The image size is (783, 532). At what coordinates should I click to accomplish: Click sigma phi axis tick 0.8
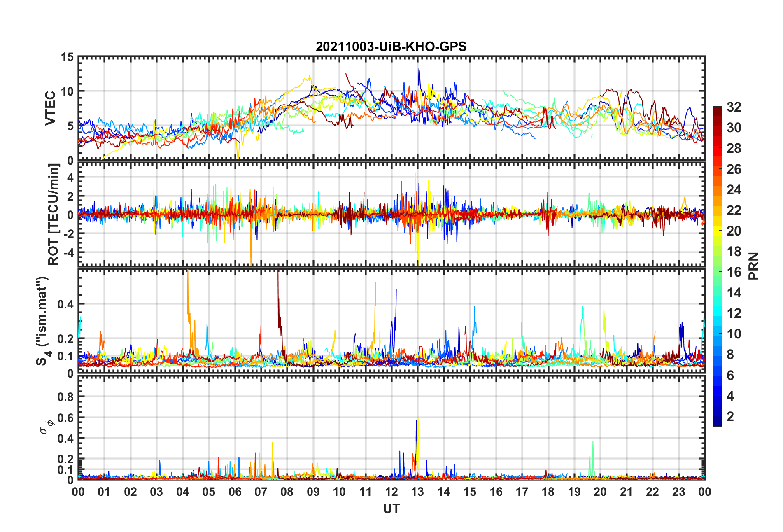[x=65, y=397]
